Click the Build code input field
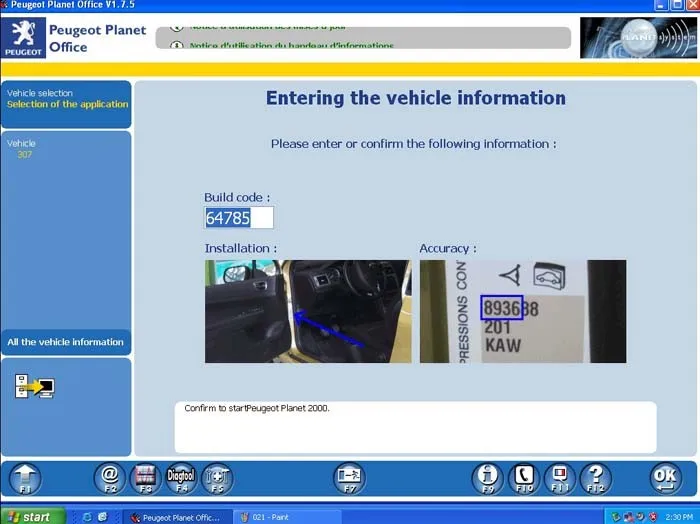700x524 pixels. tap(239, 218)
